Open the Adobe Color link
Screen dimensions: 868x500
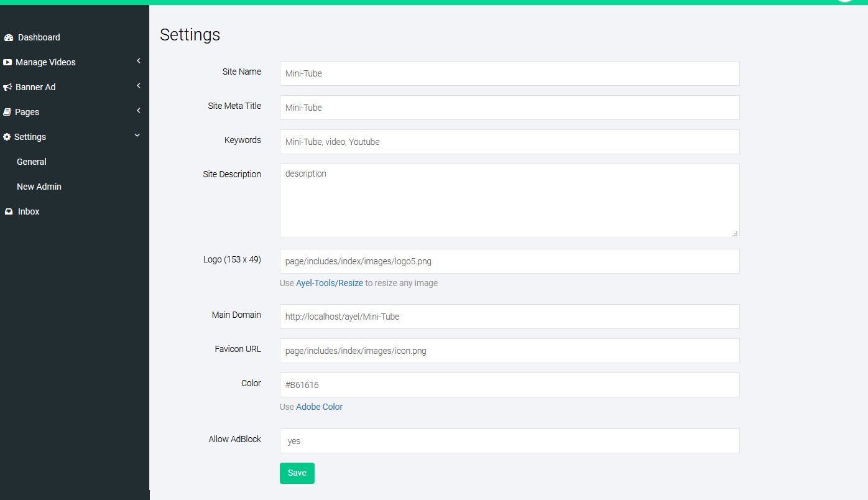tap(319, 407)
